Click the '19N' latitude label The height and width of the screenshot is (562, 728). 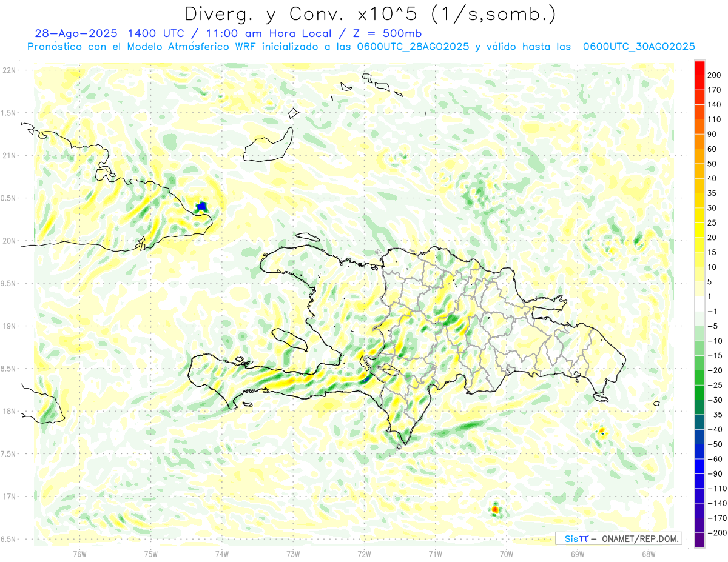coord(9,326)
